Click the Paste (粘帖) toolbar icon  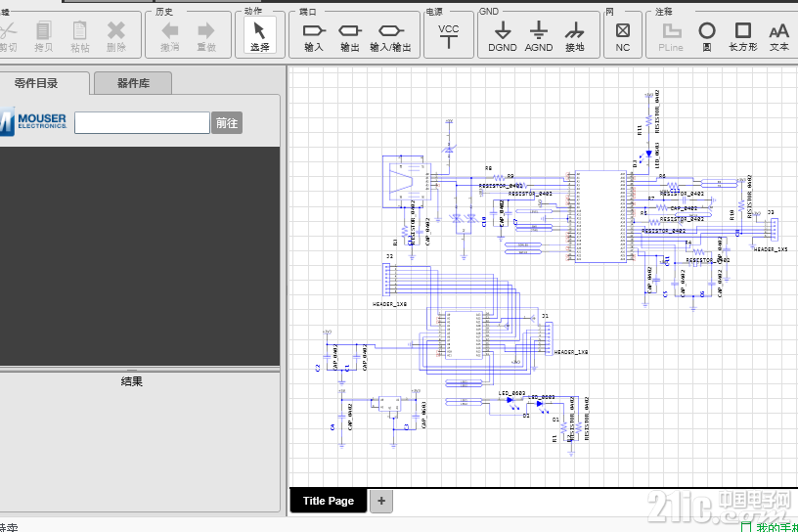pos(80,36)
